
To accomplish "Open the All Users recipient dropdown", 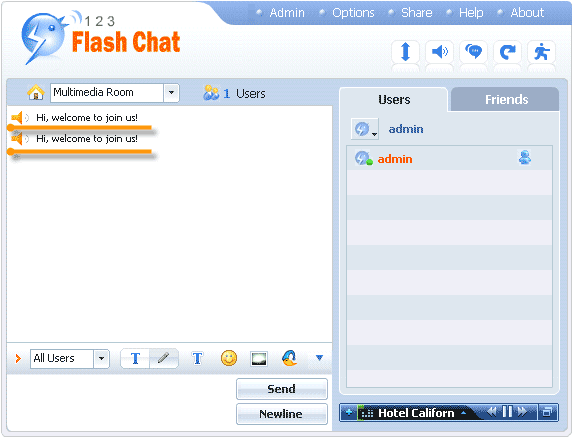I will [x=101, y=359].
